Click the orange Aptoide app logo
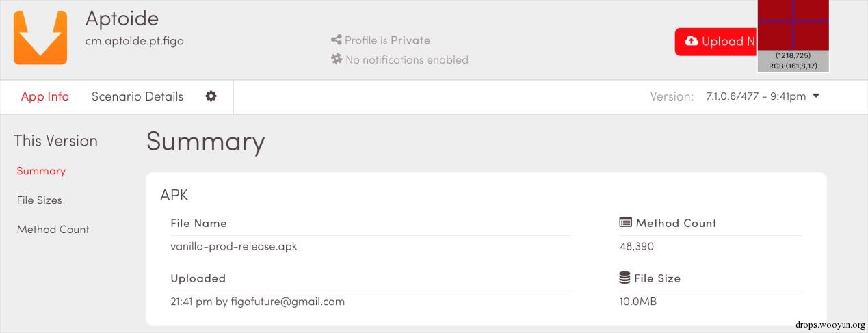 point(40,38)
